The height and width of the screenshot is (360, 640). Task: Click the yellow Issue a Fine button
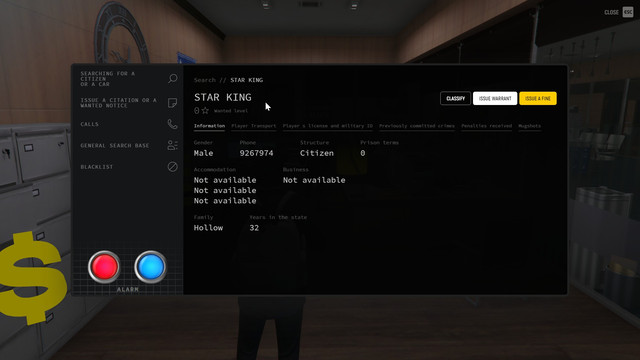pyautogui.click(x=538, y=98)
